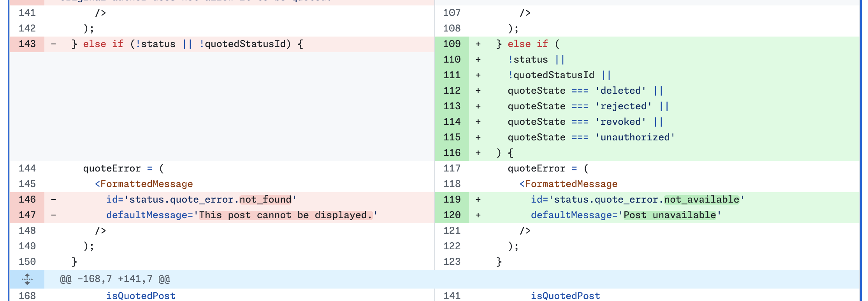Click the 'not_available' highlighted text in added line
Viewport: 868px width, 301px height.
pyautogui.click(x=701, y=199)
